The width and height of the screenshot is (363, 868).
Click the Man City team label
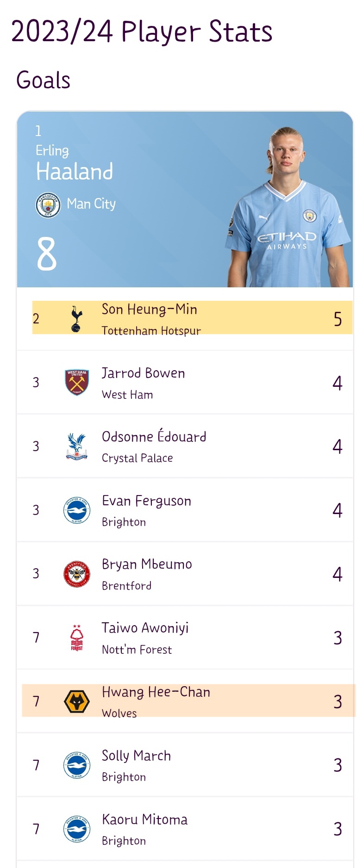(91, 204)
